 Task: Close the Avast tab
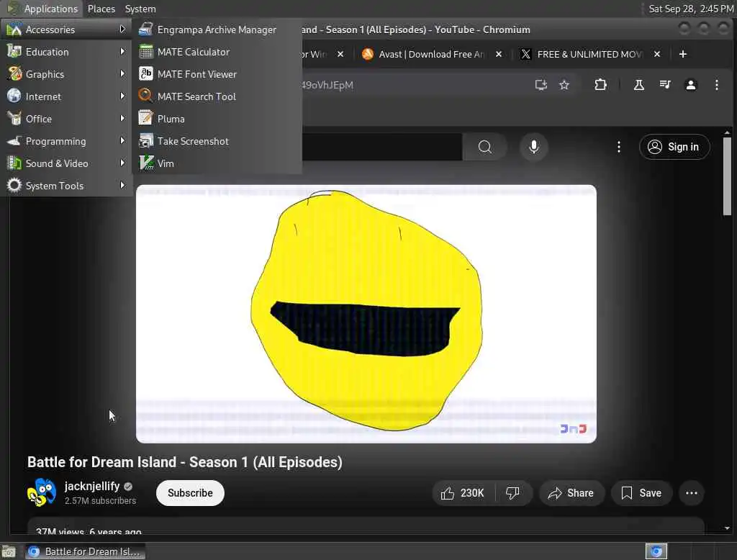499,55
